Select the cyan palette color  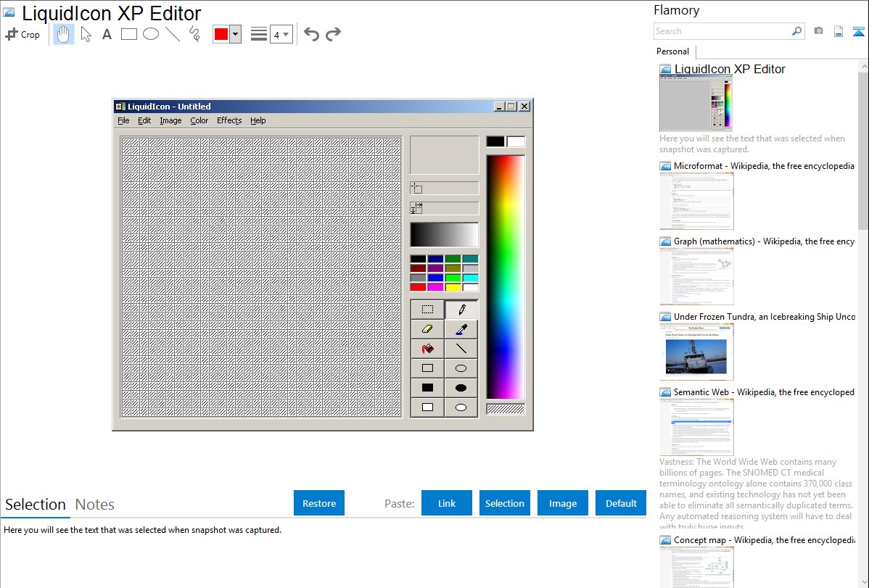pyautogui.click(x=471, y=278)
